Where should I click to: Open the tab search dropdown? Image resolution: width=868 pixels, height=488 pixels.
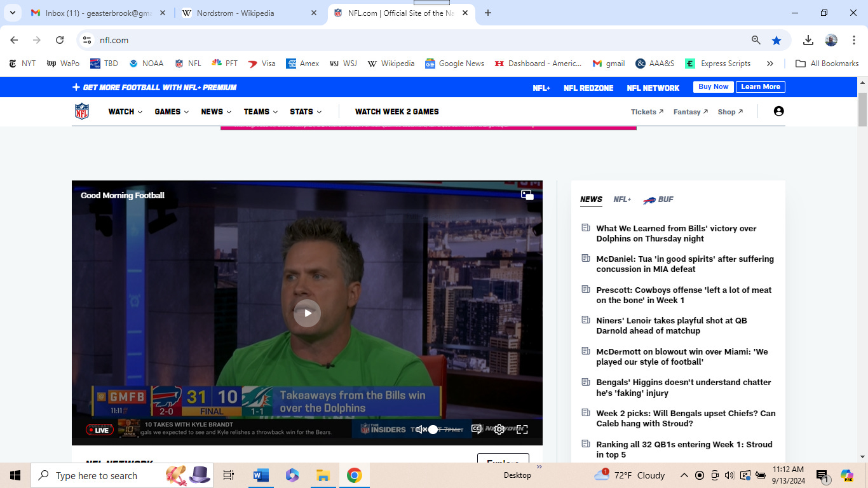click(12, 13)
